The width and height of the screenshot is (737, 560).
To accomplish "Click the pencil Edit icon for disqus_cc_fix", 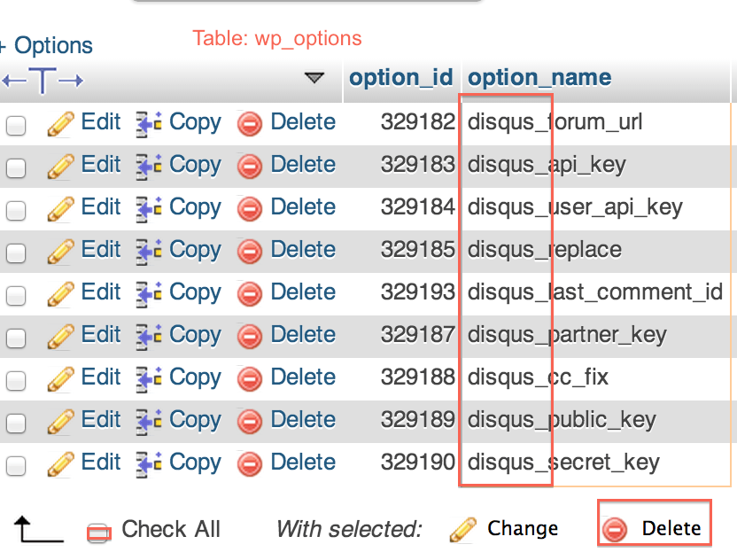I will (x=60, y=379).
